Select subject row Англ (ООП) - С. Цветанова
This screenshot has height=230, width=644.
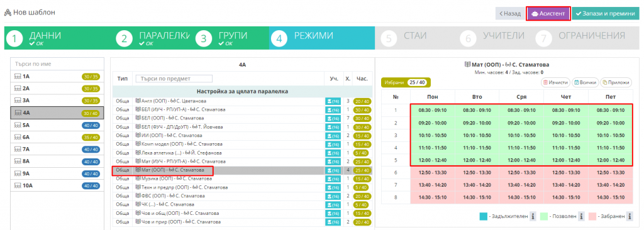pos(242,101)
